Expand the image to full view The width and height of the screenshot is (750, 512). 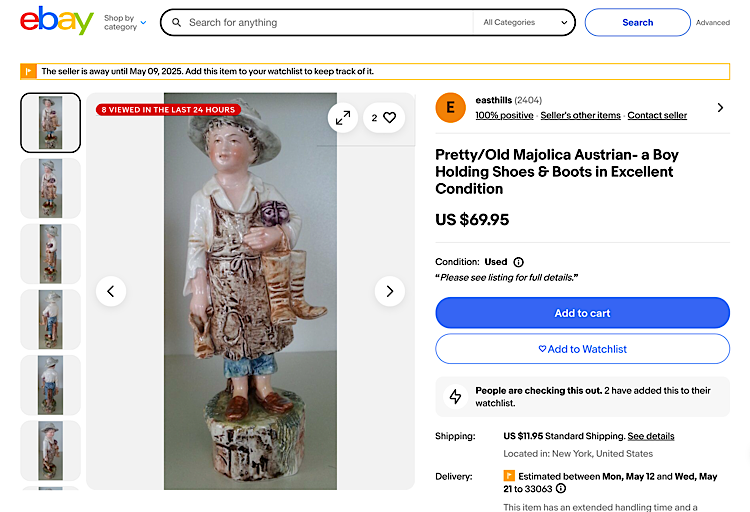click(343, 118)
